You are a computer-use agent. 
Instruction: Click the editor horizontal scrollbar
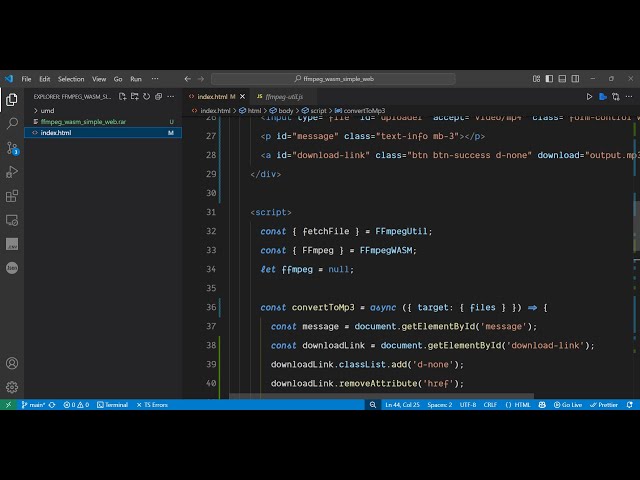(381, 396)
